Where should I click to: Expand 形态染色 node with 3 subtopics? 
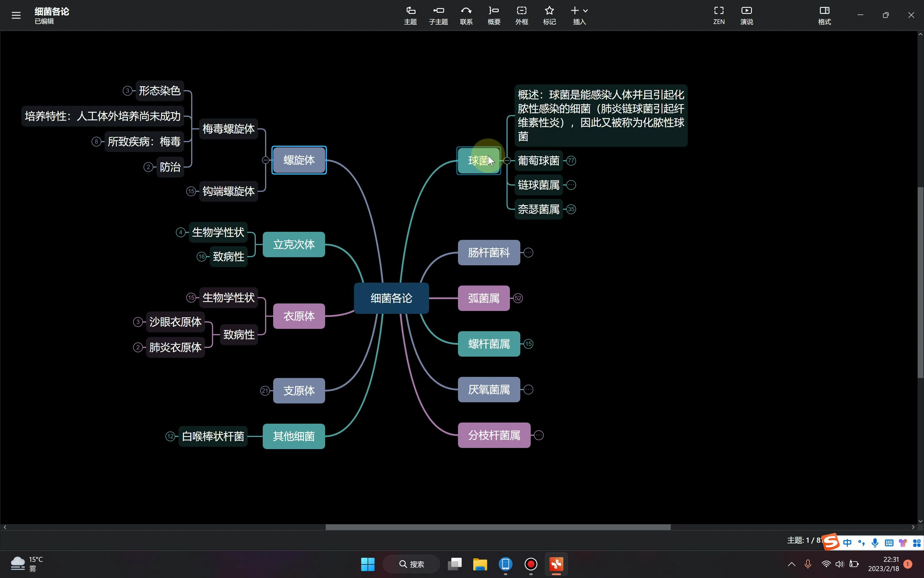click(128, 90)
